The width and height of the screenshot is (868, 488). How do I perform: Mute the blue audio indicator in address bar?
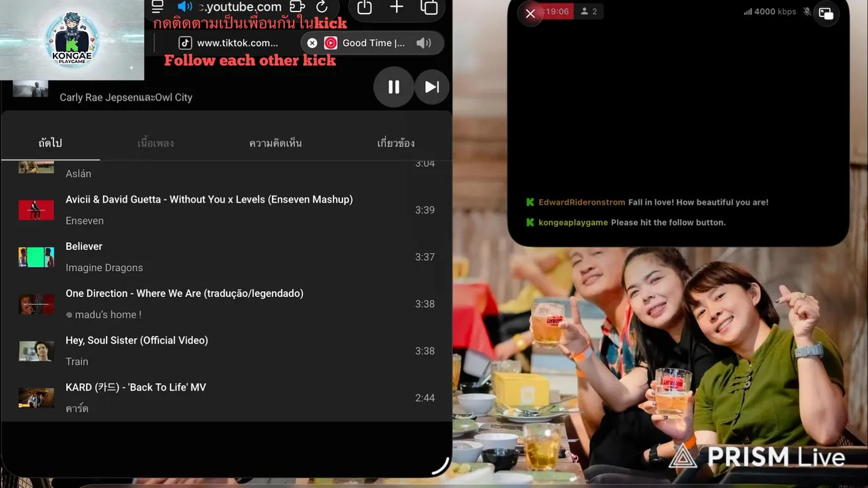tap(184, 7)
